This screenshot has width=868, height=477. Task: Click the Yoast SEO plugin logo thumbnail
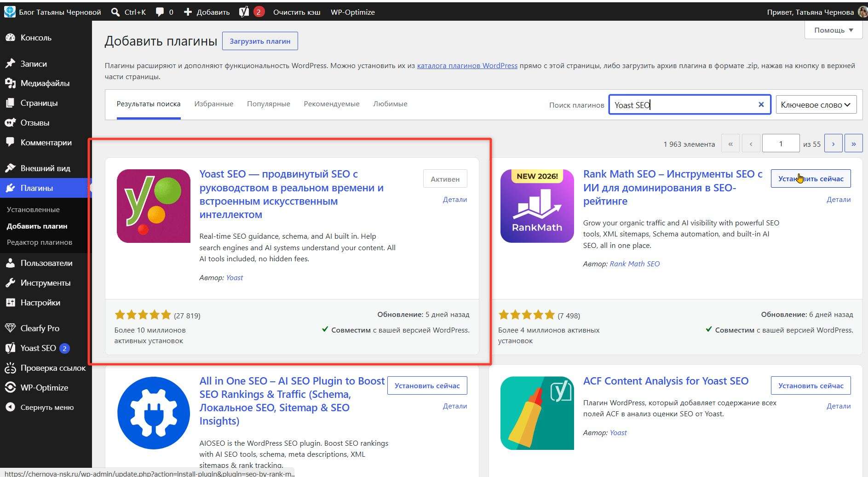pyautogui.click(x=154, y=206)
